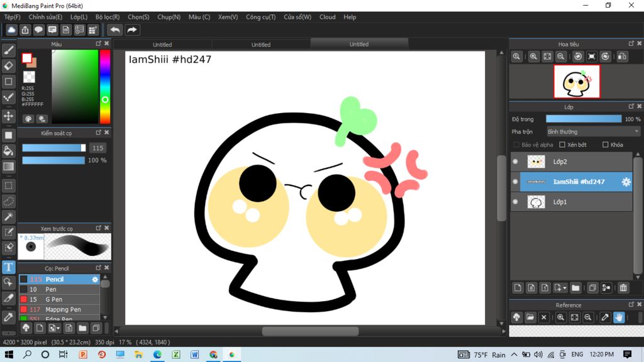Image resolution: width=644 pixels, height=362 pixels.
Task: Select the Text tool
Action: [x=9, y=267]
